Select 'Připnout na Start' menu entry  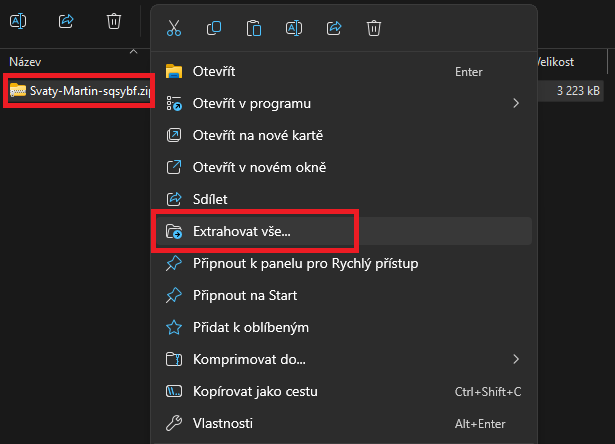point(244,295)
